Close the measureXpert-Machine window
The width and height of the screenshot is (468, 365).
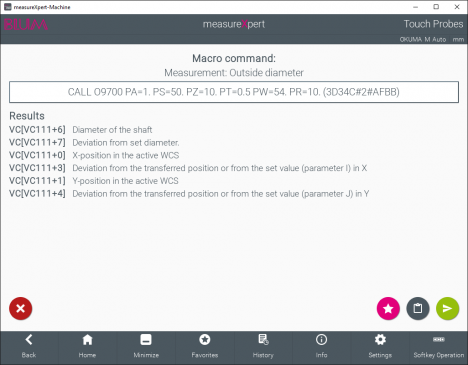pos(457,7)
